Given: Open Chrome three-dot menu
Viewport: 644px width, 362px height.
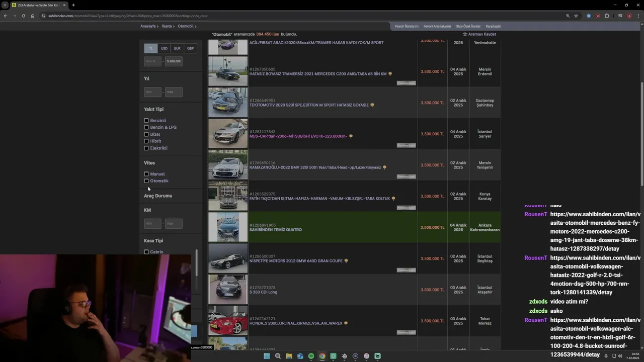Looking at the screenshot, I should (x=638, y=16).
